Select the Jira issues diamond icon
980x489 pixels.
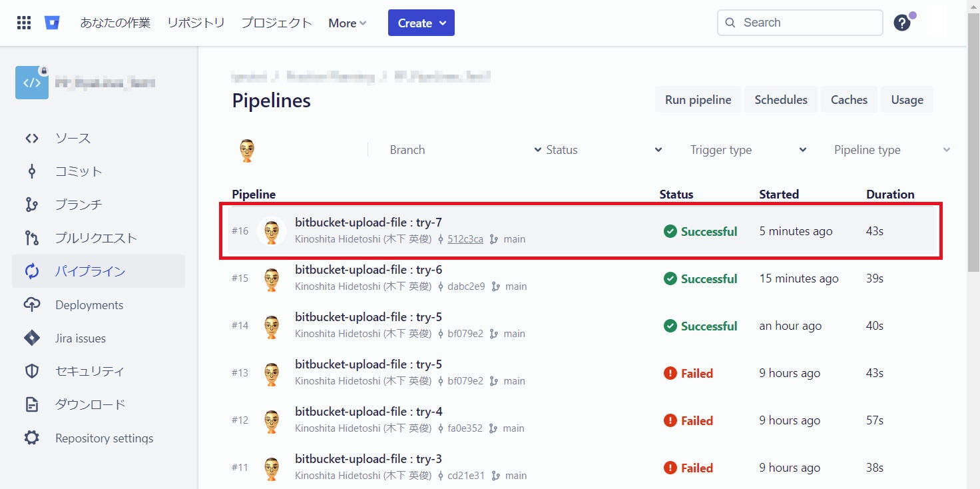[31, 338]
